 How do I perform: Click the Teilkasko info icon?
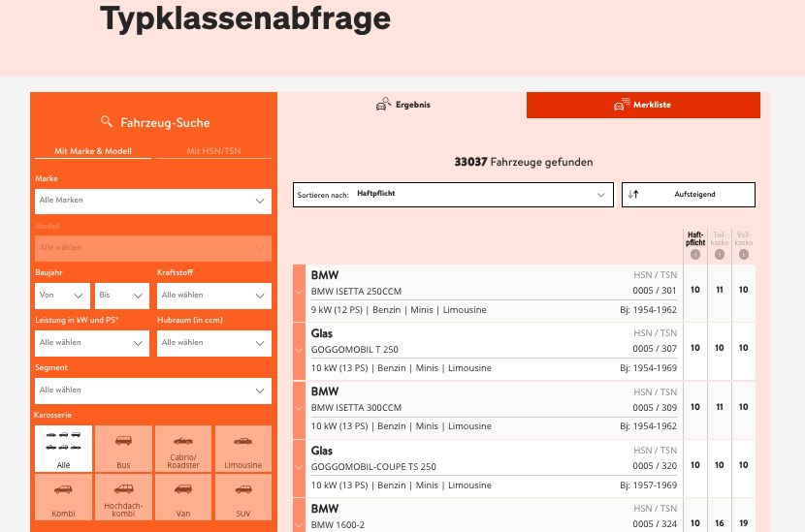pyautogui.click(x=720, y=255)
